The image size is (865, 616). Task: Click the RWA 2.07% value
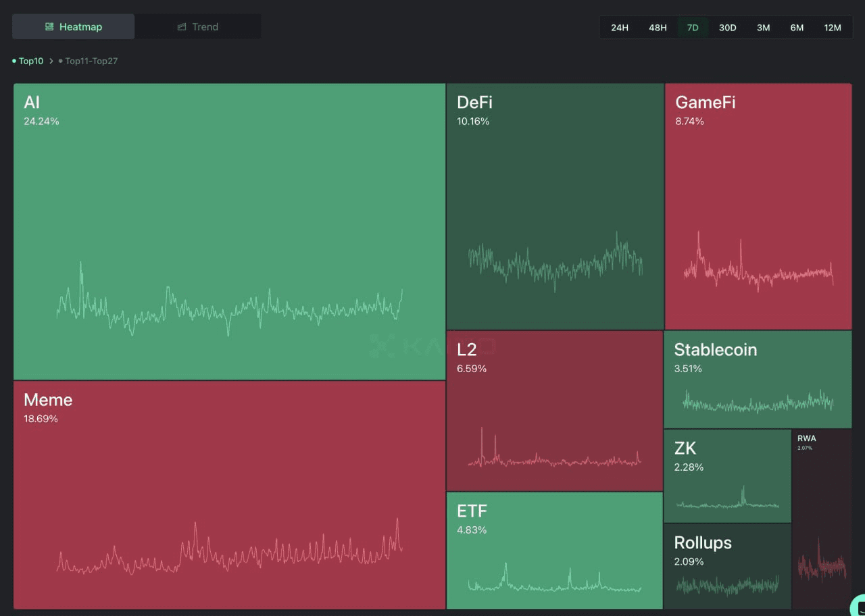click(x=805, y=448)
